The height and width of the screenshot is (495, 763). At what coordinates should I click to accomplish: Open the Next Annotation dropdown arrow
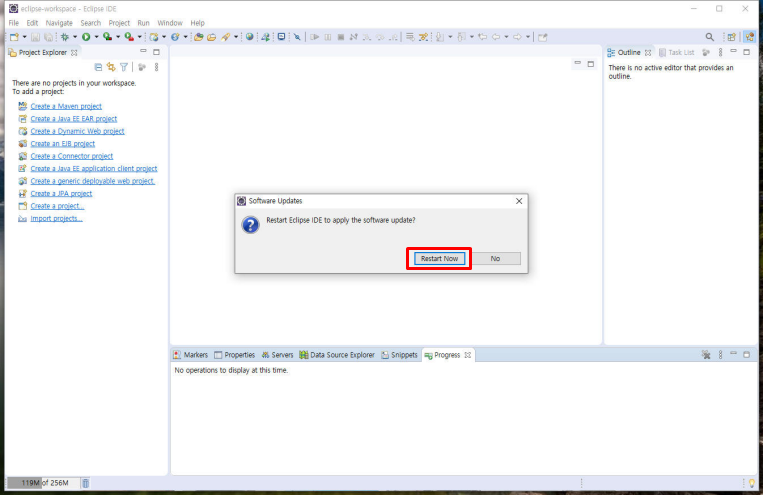450,37
